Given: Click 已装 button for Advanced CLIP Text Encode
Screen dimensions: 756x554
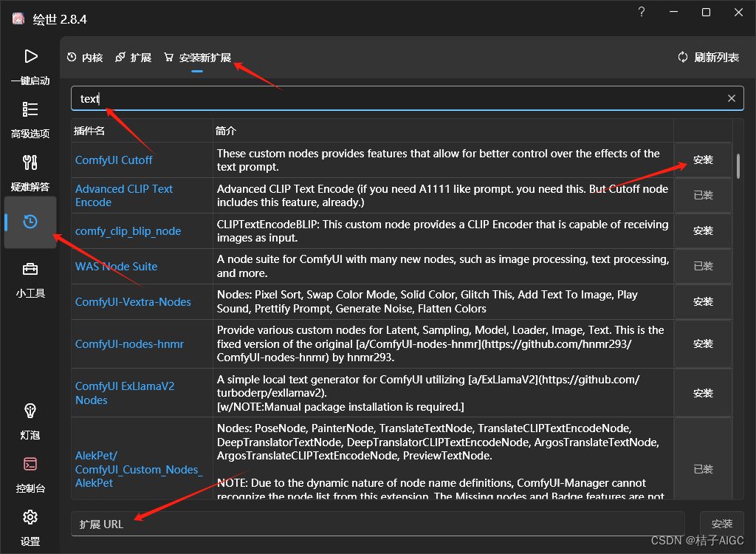Looking at the screenshot, I should point(703,196).
